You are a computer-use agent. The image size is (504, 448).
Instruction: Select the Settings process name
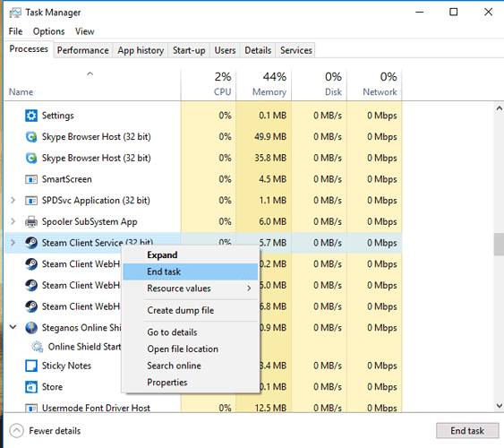coord(58,116)
